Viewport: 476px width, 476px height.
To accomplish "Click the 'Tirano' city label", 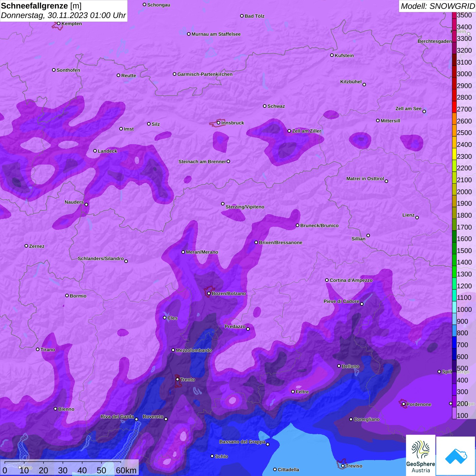I will pos(48,350).
